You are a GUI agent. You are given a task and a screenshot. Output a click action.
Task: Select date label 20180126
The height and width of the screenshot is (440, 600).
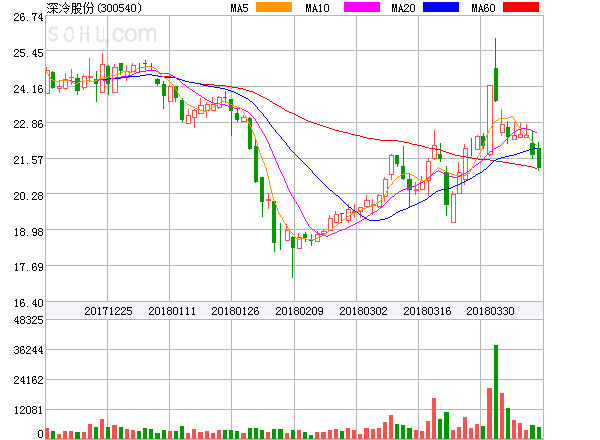click(x=235, y=311)
